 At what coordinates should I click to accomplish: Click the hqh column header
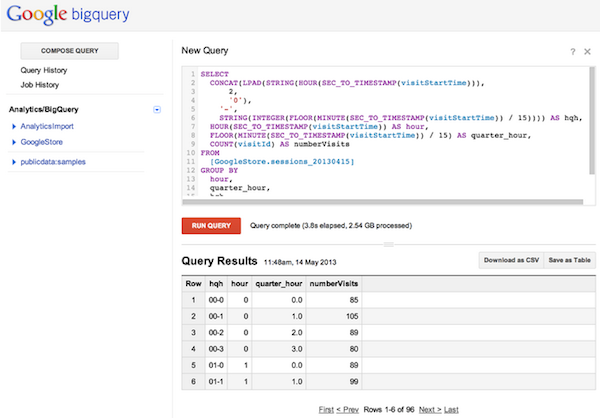point(216,284)
